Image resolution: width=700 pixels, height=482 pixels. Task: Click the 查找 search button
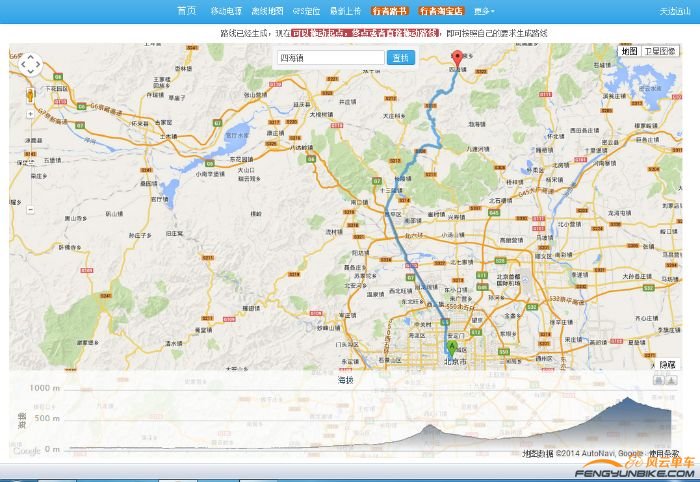pos(400,58)
